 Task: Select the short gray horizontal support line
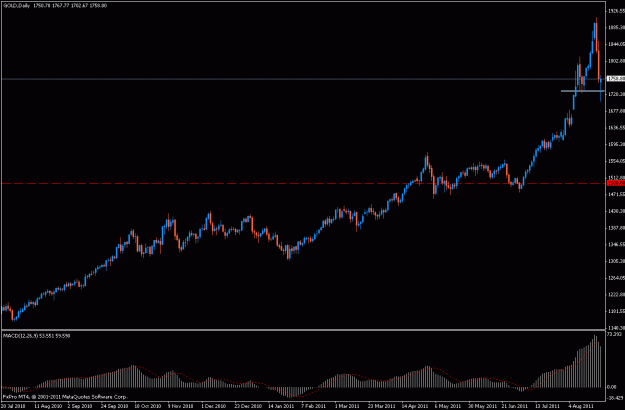coord(582,91)
